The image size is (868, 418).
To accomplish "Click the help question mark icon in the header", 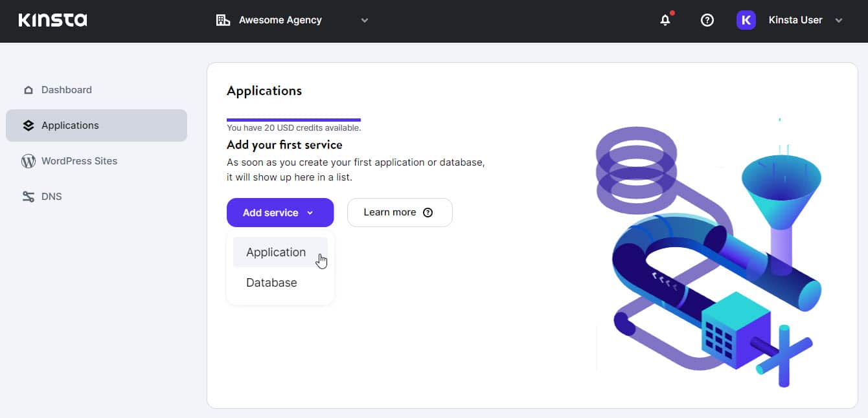I will click(x=707, y=20).
